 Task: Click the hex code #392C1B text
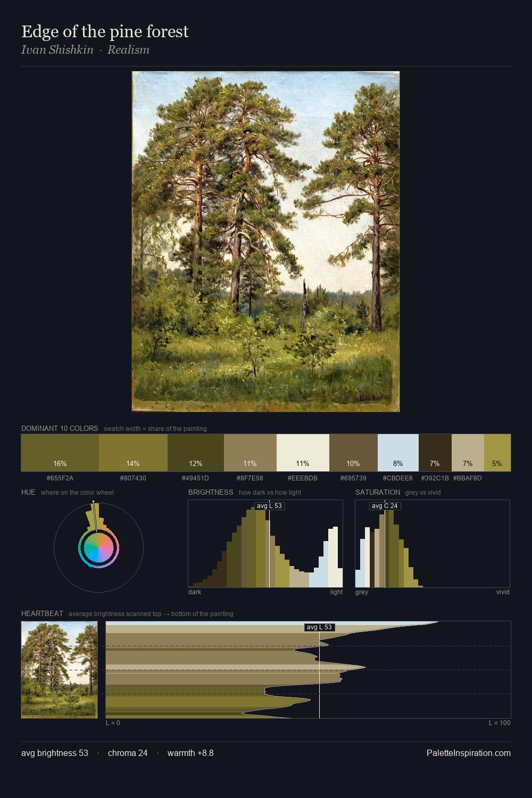(x=435, y=478)
